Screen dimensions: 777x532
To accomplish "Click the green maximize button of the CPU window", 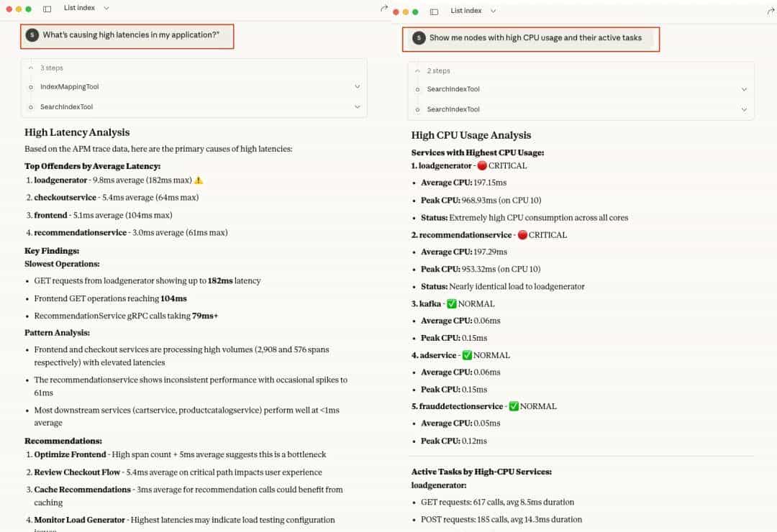I will [x=415, y=12].
